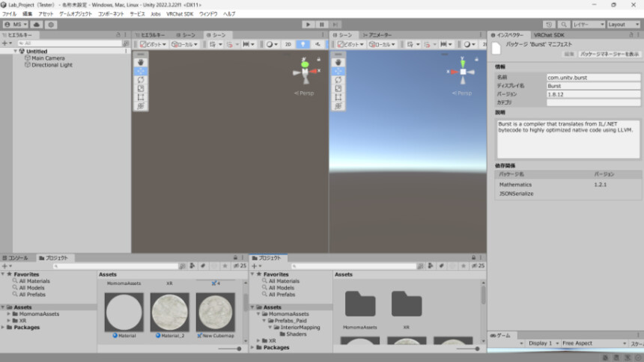Select the Rotate tool in left scene
Screen dimensions: 644x362
tap(141, 79)
